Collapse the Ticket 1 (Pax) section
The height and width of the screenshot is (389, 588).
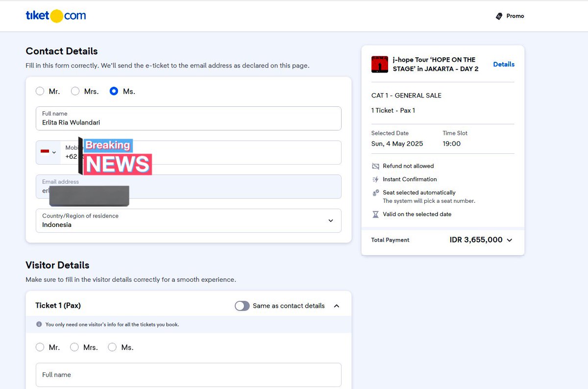[x=337, y=306]
